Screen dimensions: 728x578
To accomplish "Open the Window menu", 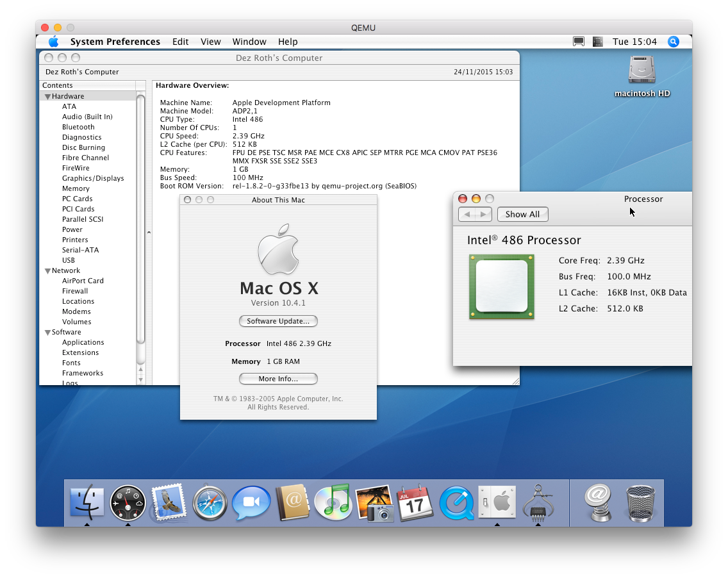I will pyautogui.click(x=249, y=42).
